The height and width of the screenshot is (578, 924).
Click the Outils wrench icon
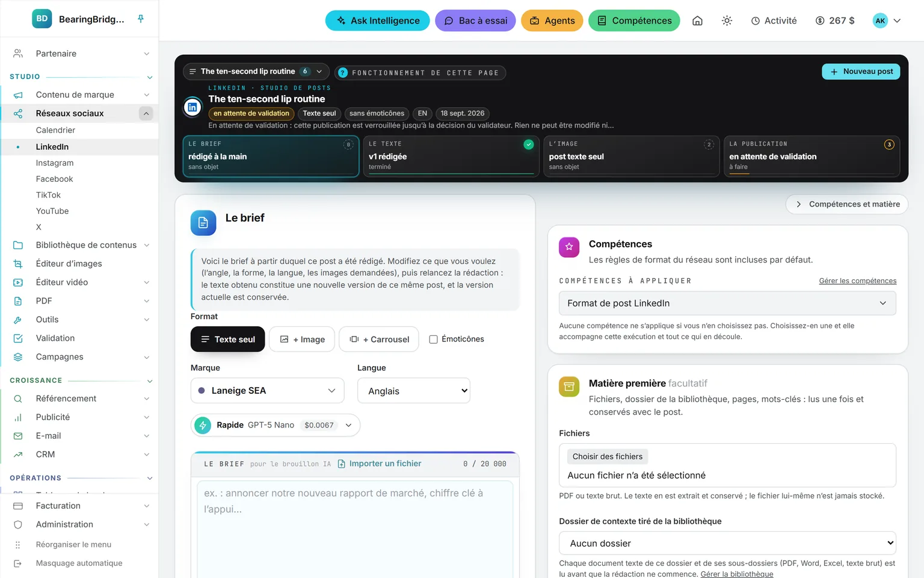click(18, 320)
